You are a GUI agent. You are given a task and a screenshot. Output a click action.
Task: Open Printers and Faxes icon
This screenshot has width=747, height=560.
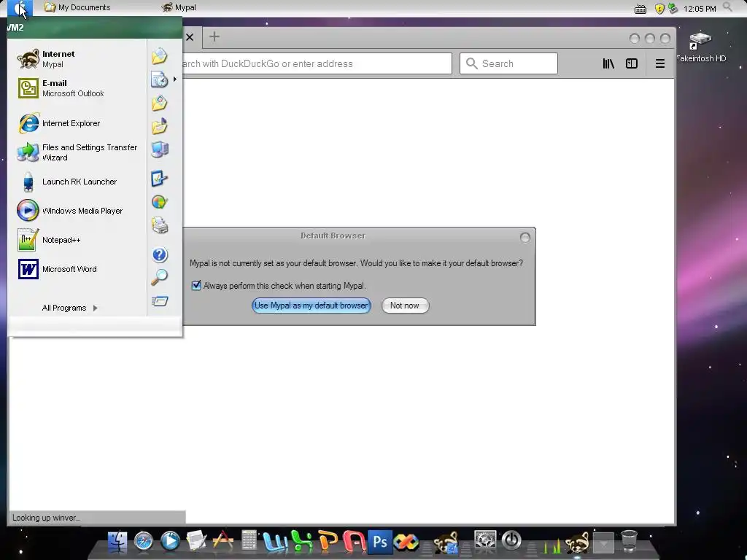coord(160,225)
